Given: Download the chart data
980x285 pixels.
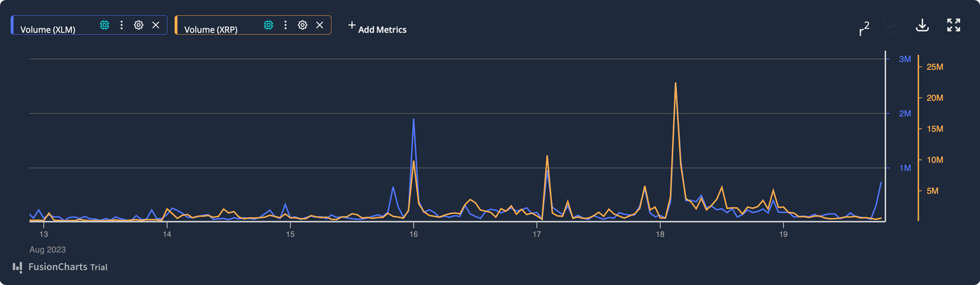Looking at the screenshot, I should tap(921, 25).
